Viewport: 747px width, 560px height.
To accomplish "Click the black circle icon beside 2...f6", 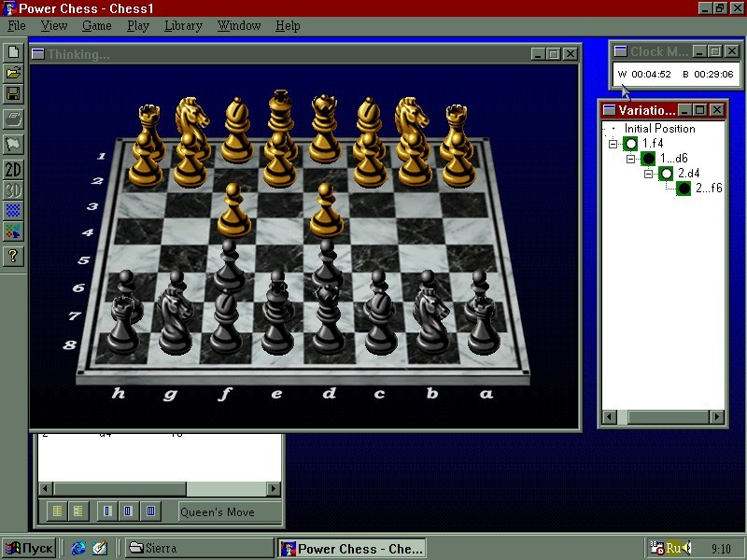I will pos(684,189).
